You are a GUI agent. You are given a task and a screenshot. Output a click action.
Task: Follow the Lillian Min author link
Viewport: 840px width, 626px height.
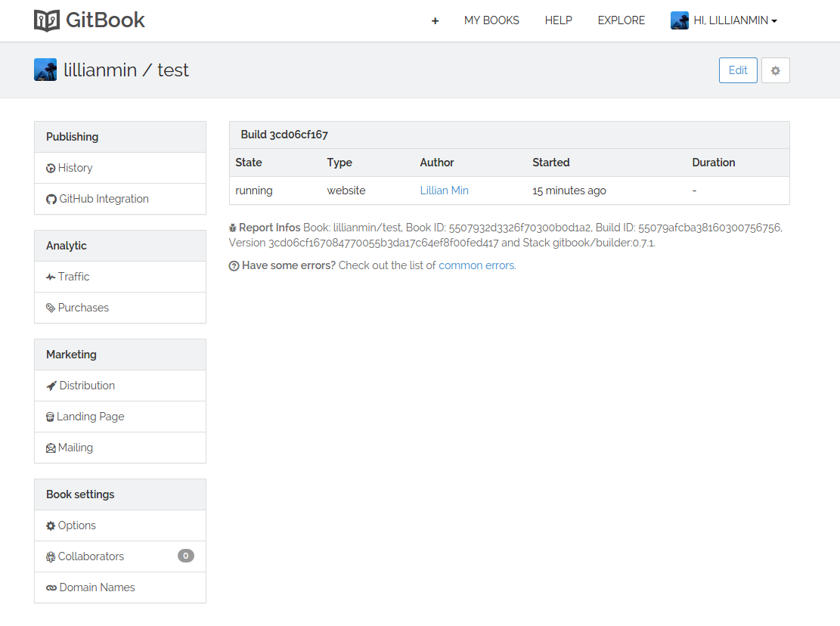[x=444, y=191]
